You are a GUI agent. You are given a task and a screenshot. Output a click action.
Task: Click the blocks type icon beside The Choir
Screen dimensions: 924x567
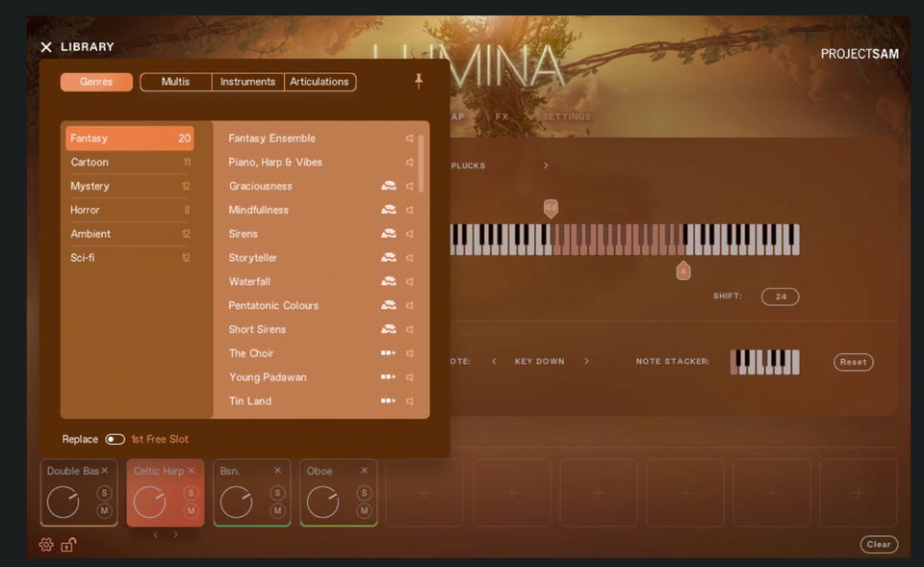coord(388,353)
